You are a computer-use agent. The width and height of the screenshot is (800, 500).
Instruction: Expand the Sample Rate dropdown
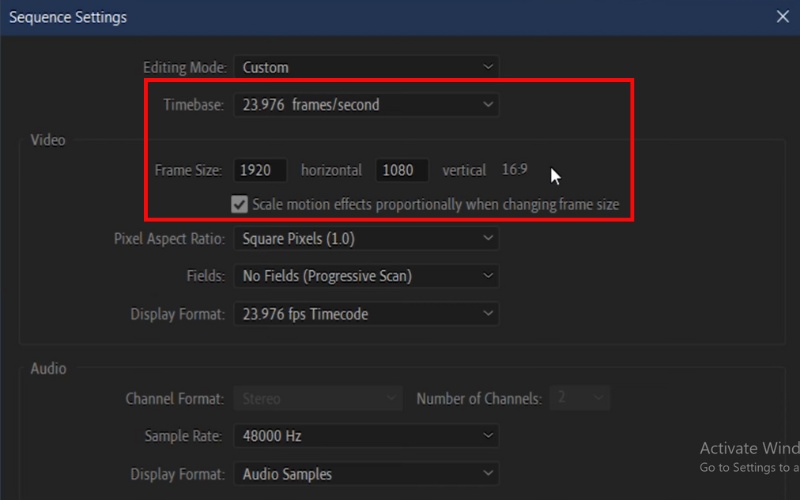(367, 436)
